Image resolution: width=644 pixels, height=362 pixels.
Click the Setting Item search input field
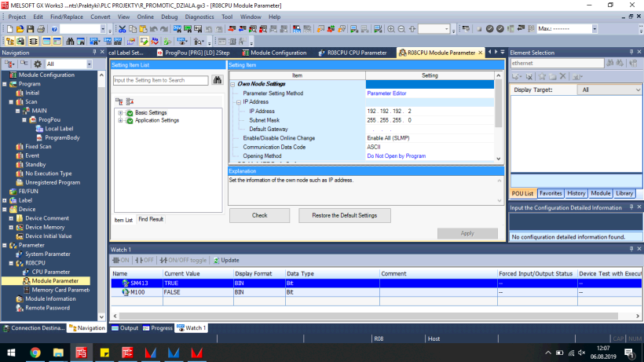point(159,80)
